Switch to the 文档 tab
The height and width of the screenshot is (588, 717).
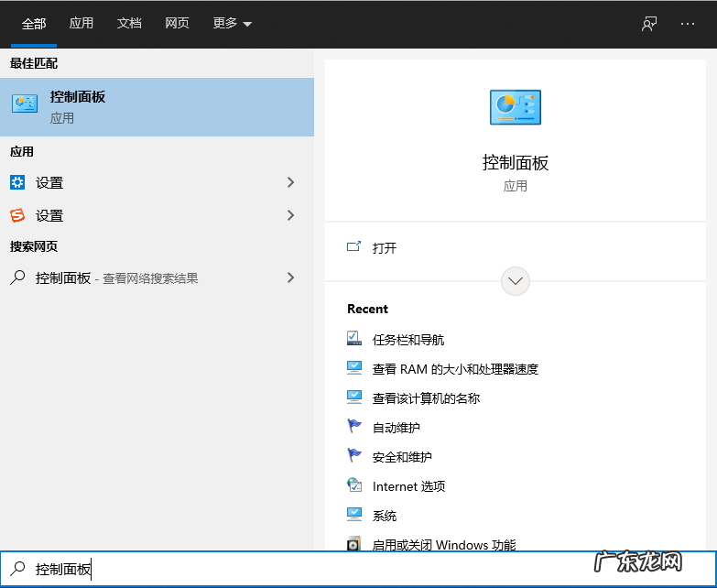point(129,23)
